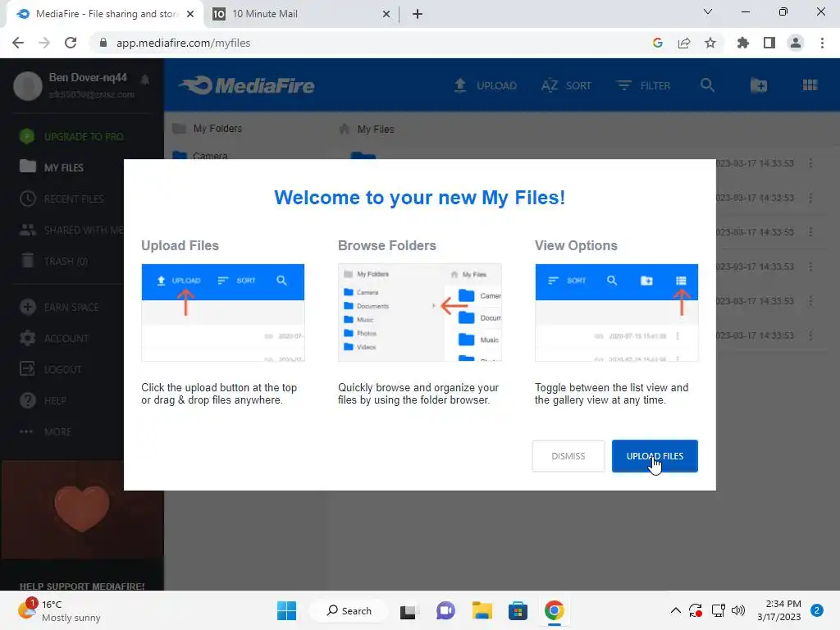Dismiss the welcome dialog
This screenshot has width=840, height=630.
(x=568, y=456)
